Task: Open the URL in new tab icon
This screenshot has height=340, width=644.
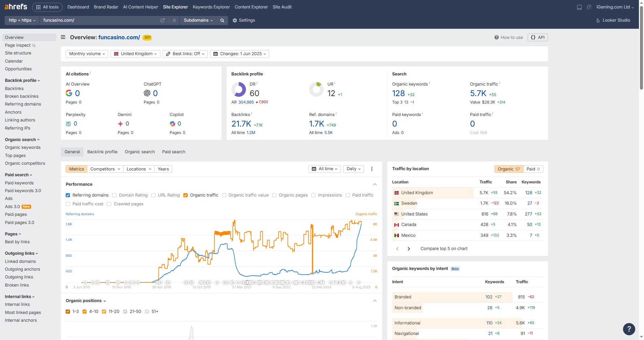Action: pyautogui.click(x=162, y=20)
